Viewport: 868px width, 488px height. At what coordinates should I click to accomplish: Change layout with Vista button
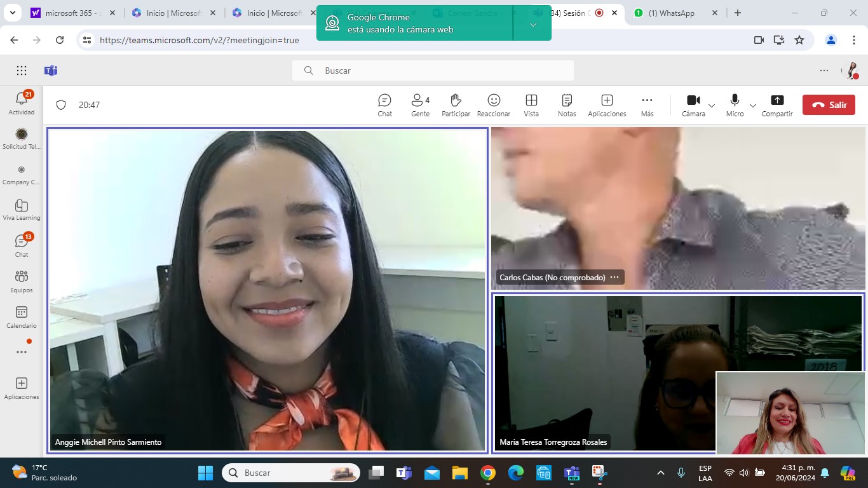click(531, 105)
